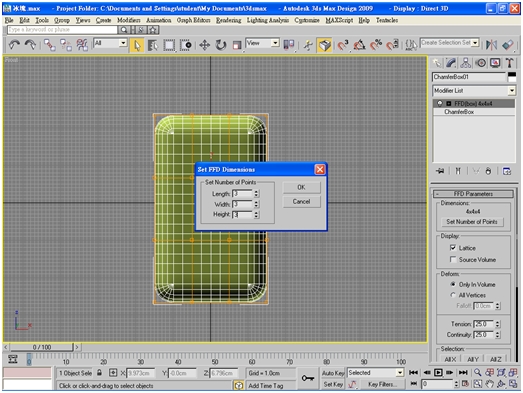The width and height of the screenshot is (523, 393).
Task: Toggle the Angle Snap icon
Action: point(359,45)
